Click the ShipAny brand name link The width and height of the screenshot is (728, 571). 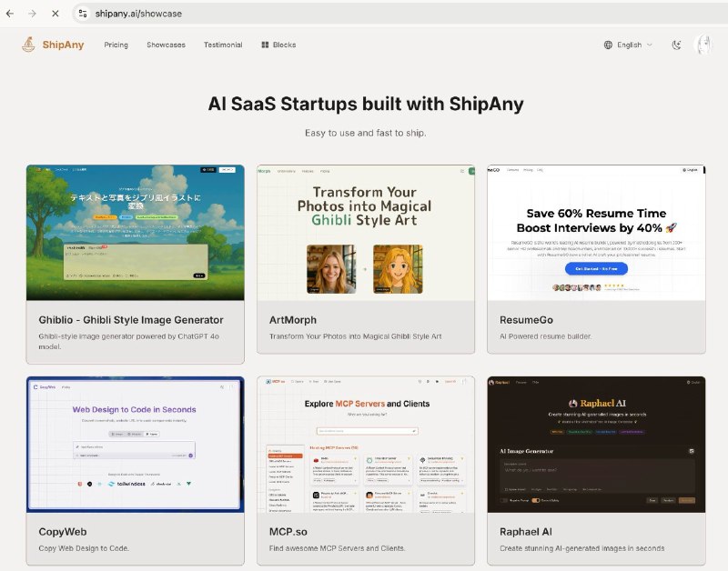(x=63, y=45)
